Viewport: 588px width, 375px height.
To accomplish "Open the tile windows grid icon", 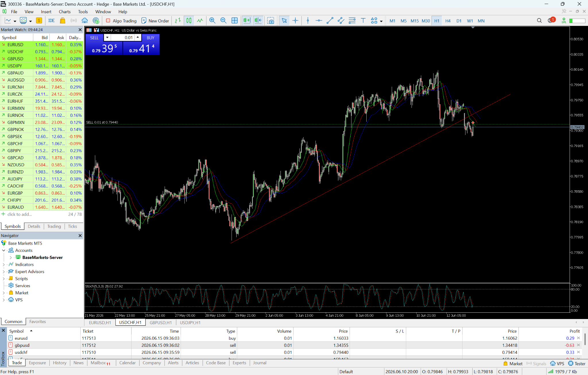I will click(x=235, y=21).
